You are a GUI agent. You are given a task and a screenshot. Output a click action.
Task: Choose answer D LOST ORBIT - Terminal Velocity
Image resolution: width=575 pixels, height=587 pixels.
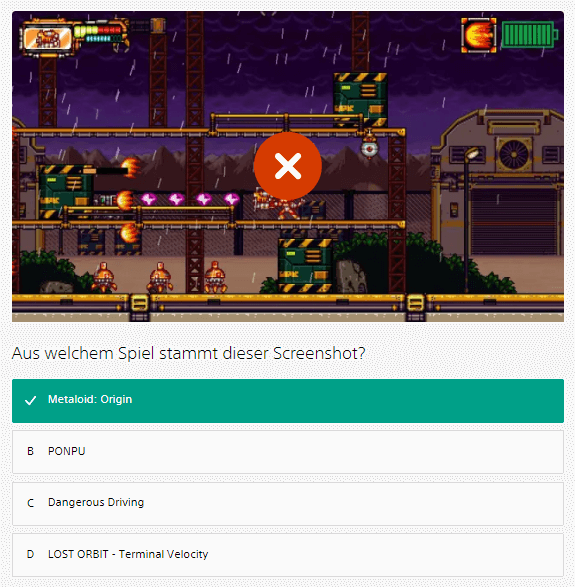[288, 555]
